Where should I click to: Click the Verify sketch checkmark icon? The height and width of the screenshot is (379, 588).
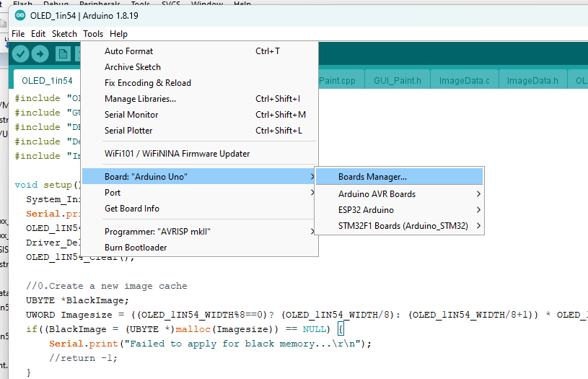coord(21,54)
